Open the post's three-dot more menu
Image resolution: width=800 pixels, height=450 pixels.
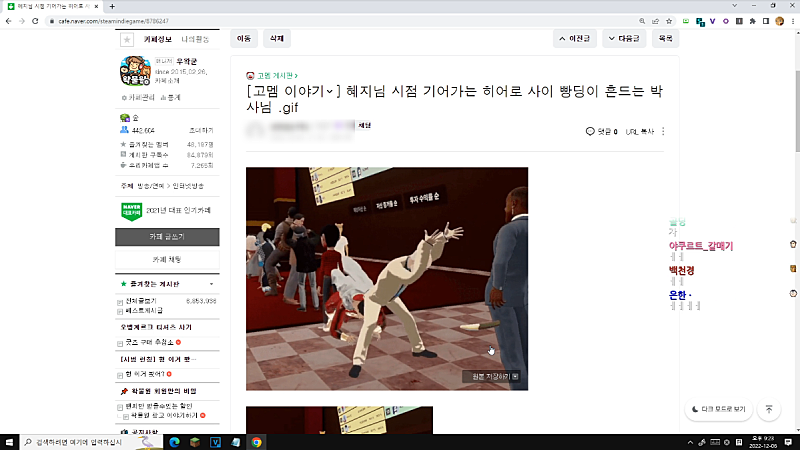click(x=663, y=131)
